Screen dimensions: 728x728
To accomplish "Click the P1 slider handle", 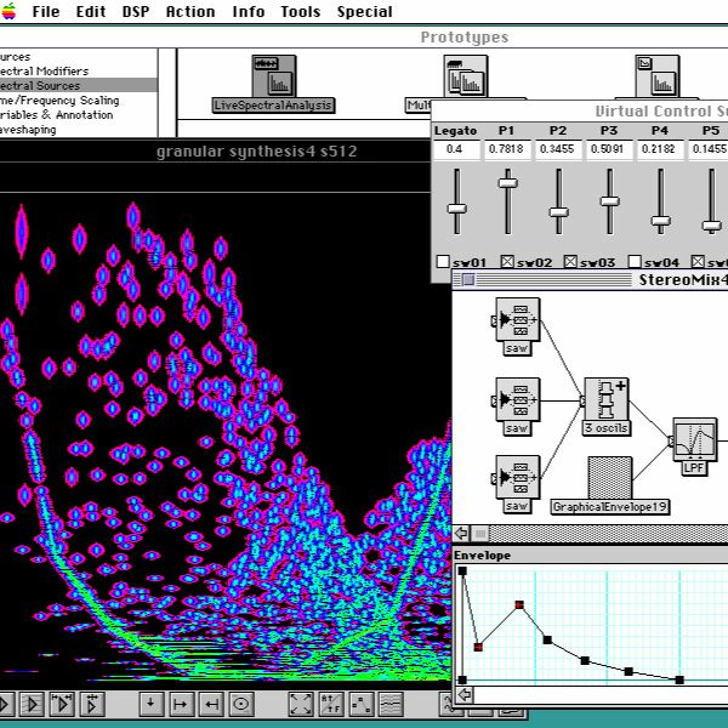I will coord(508,183).
